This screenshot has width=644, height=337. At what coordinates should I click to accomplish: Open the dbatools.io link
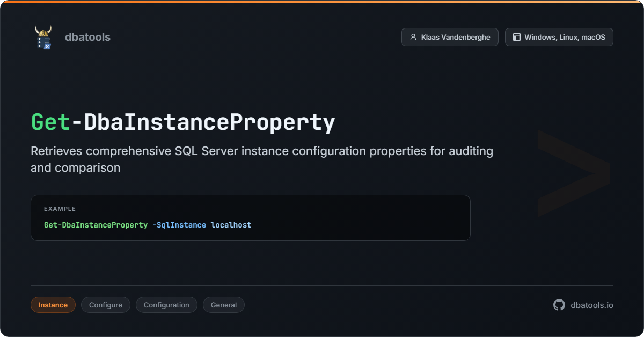point(592,305)
